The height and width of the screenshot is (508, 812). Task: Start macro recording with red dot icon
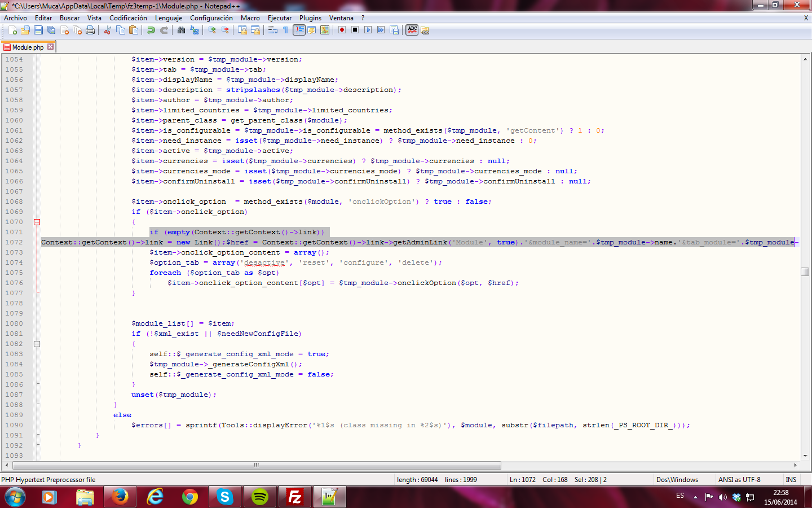pos(342,30)
